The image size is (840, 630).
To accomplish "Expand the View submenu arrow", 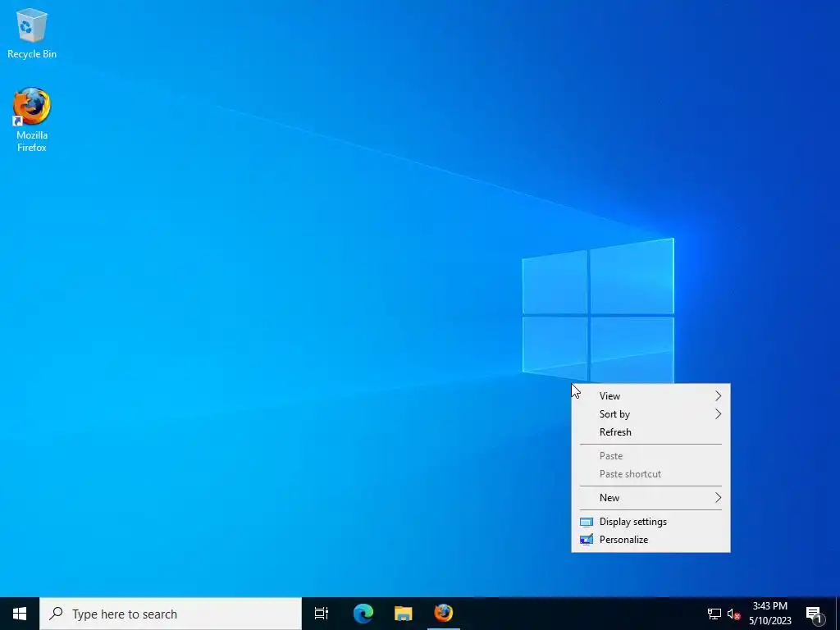I will tap(718, 396).
